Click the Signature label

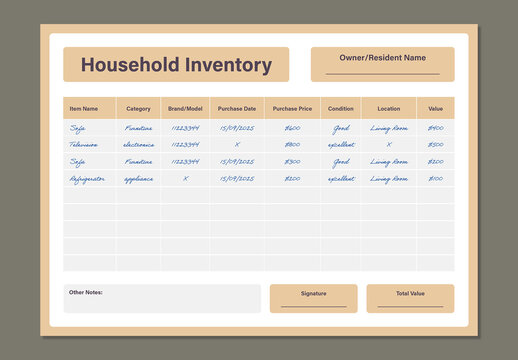coord(314,293)
